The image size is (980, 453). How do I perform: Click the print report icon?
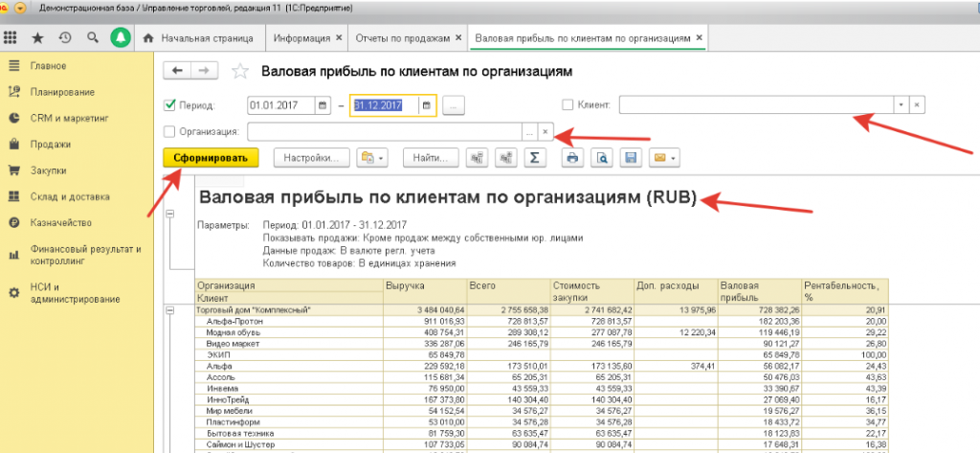pyautogui.click(x=571, y=158)
